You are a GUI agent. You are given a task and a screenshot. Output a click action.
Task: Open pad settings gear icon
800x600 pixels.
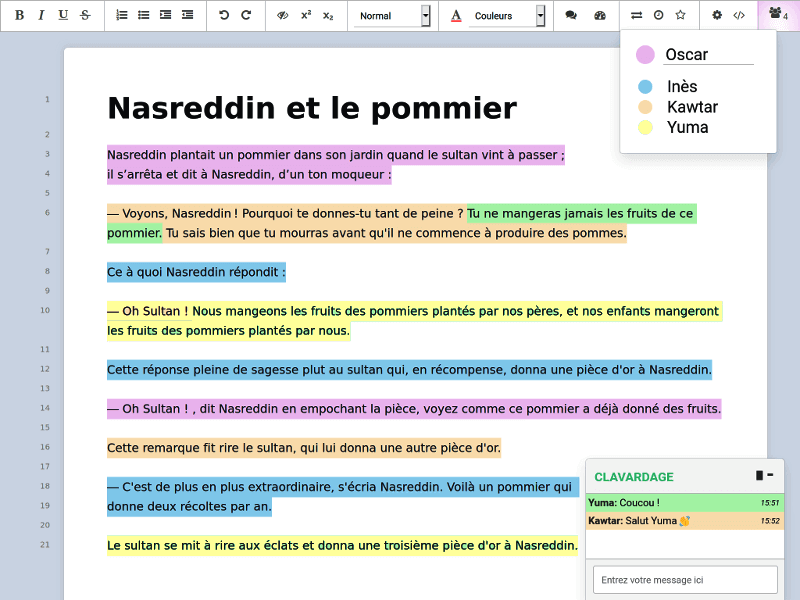click(x=717, y=15)
